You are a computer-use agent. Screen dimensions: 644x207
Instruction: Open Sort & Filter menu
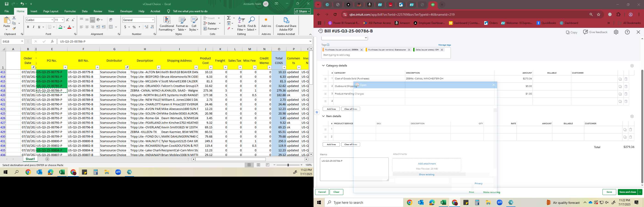(x=241, y=24)
